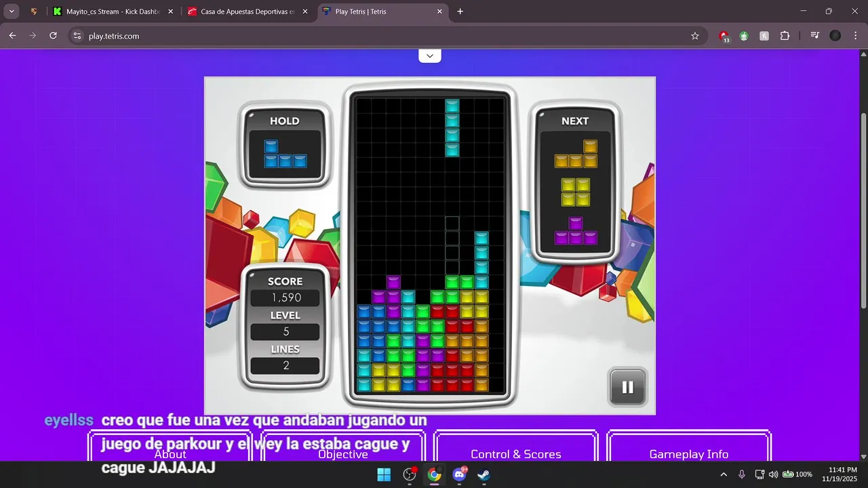Open the Gameplay Info section

(x=689, y=447)
